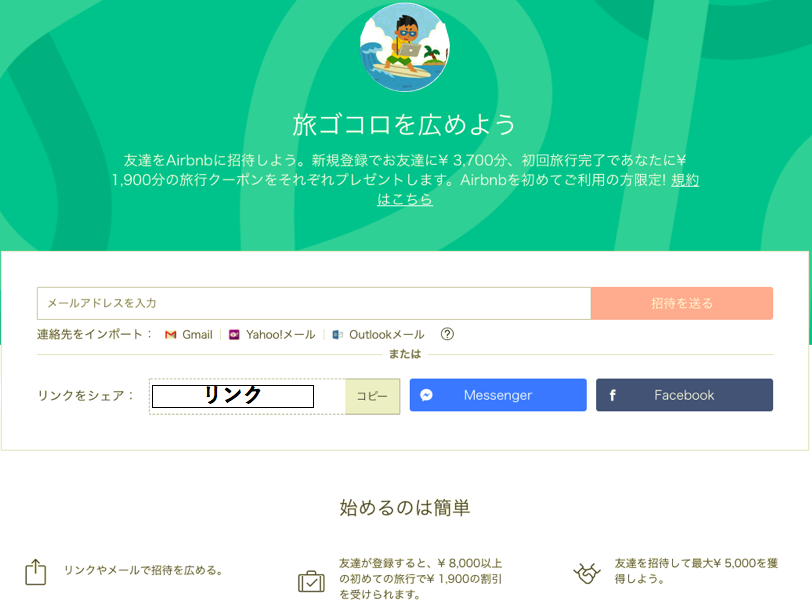Click the Outlook mail icon
Viewport: 812px width, 611px height.
coord(338,335)
